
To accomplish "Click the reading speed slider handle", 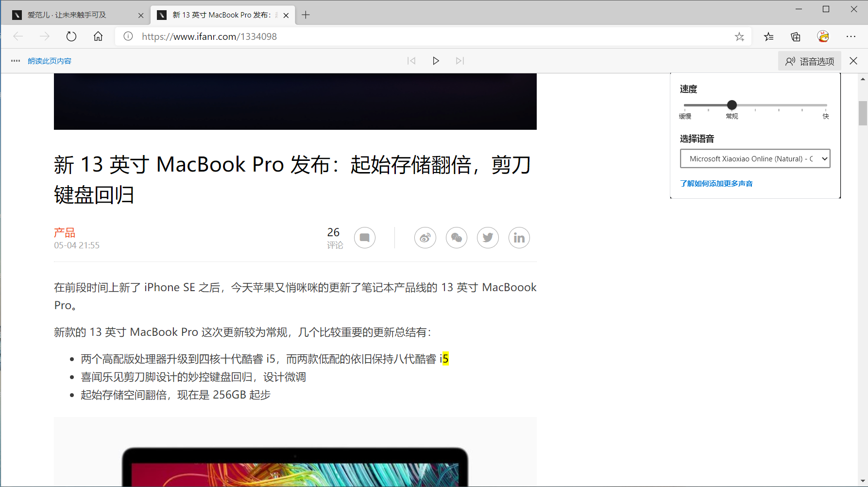I will pos(732,105).
